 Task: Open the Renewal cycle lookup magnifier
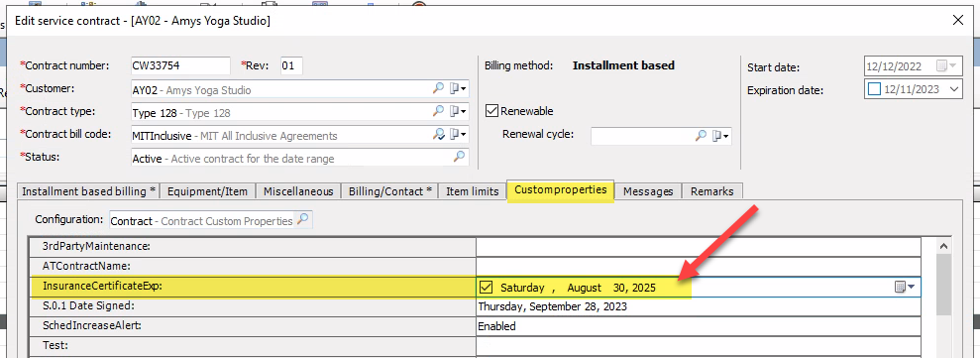pyautogui.click(x=702, y=135)
